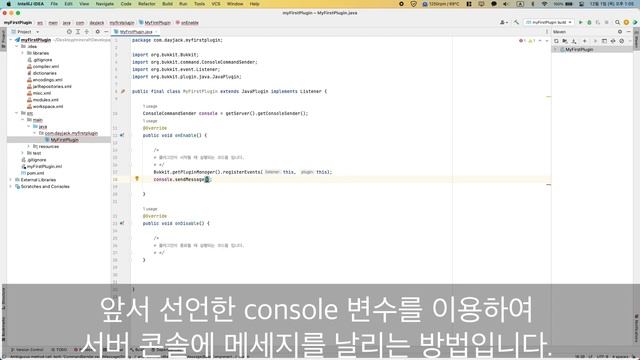Click the '1 usage' hint above onEnable

[x=150, y=121]
